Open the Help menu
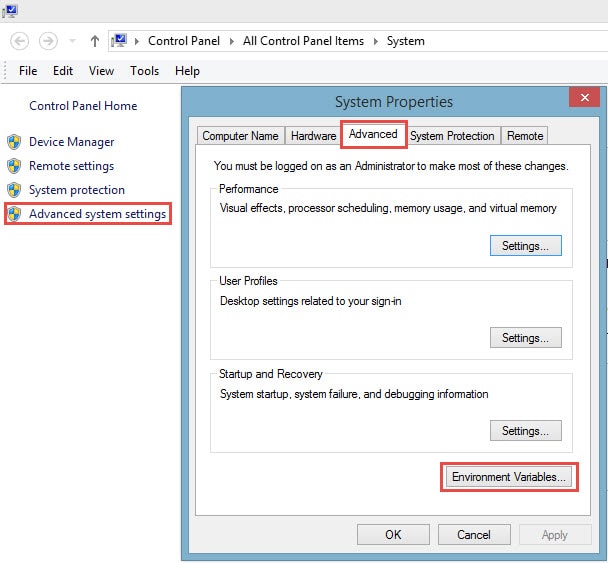Image resolution: width=608 pixels, height=563 pixels. coord(187,71)
